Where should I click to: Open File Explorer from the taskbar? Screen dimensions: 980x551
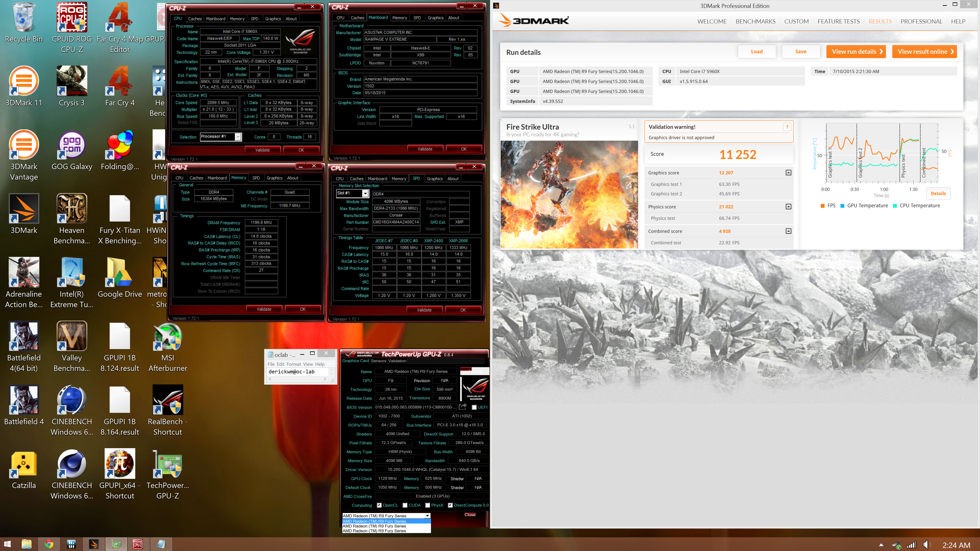[x=26, y=544]
